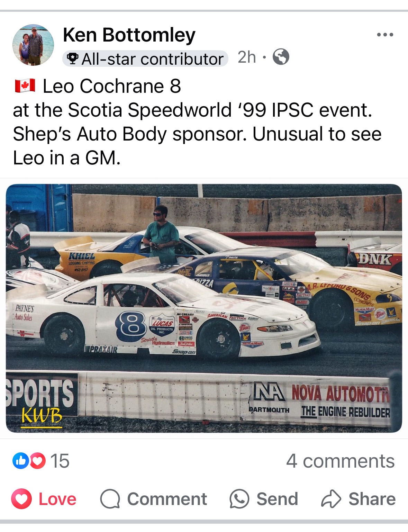The width and height of the screenshot is (408, 532).
Task: Tap the 2h post timestamp
Action: 247,57
